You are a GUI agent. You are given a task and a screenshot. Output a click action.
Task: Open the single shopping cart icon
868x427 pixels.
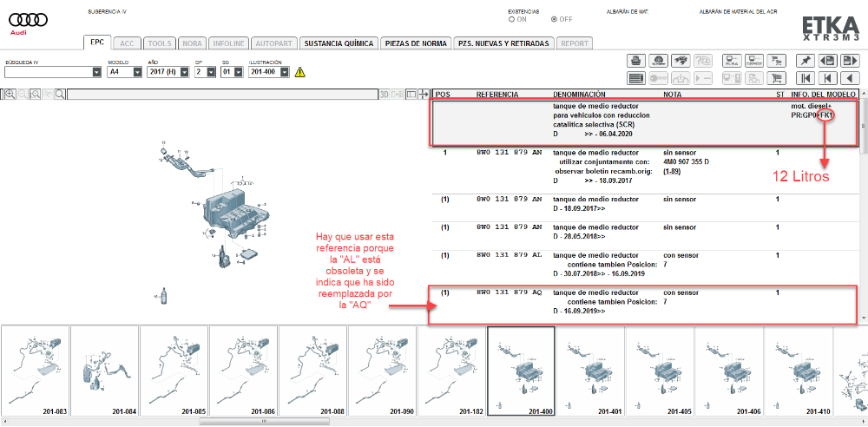point(776,78)
